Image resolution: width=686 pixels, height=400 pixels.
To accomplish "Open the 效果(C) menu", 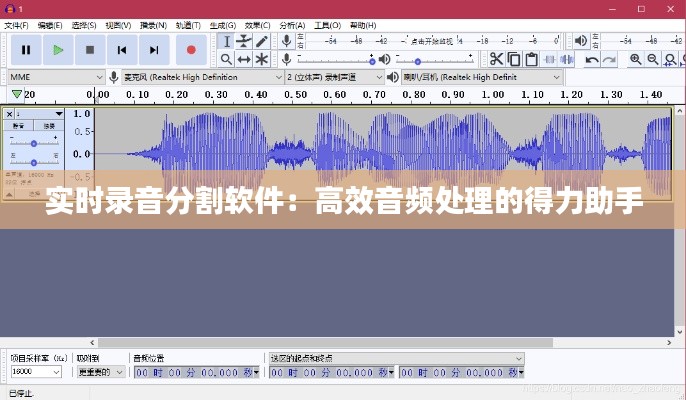I will [x=257, y=25].
